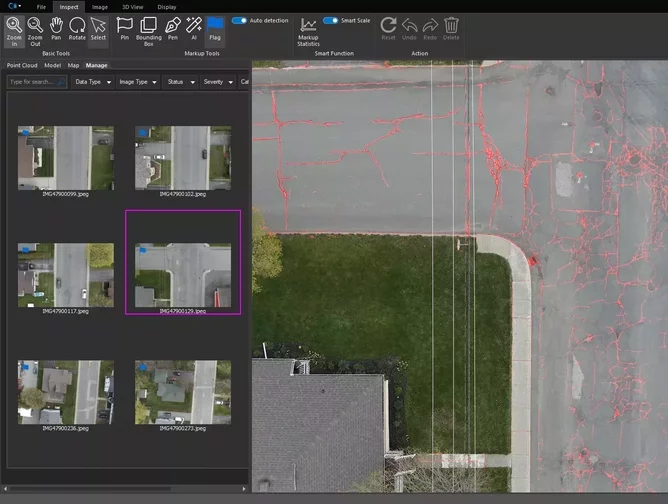The height and width of the screenshot is (504, 668).
Task: Open the partially visible Cal dropdown
Action: point(244,82)
